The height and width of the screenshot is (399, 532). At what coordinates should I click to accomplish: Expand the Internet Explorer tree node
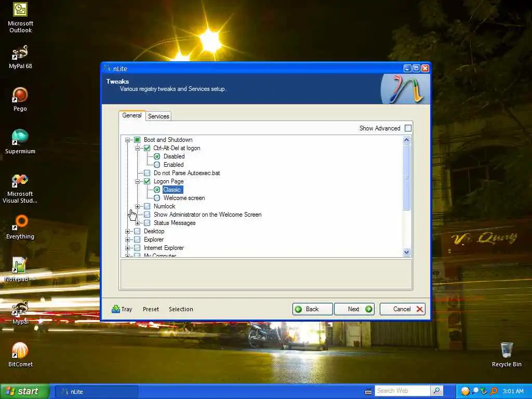pyautogui.click(x=128, y=248)
